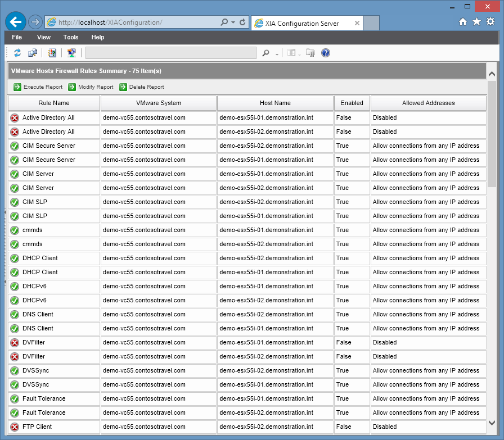Image resolution: width=504 pixels, height=440 pixels.
Task: Open the address bar search dropdown
Action: coord(232,21)
